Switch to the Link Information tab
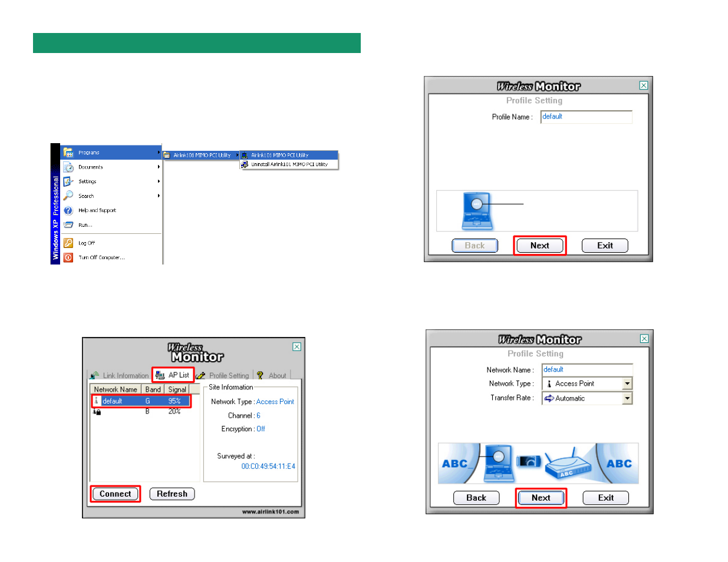This screenshot has height=562, width=728. 120,375
